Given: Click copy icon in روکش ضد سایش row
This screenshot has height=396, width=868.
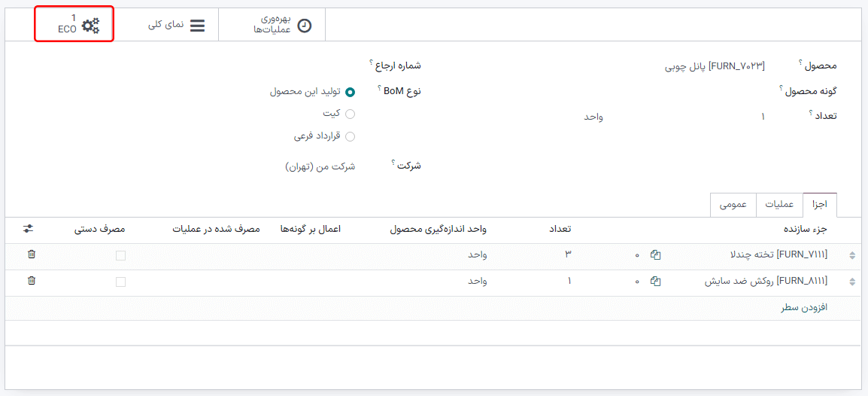Looking at the screenshot, I should point(655,282).
